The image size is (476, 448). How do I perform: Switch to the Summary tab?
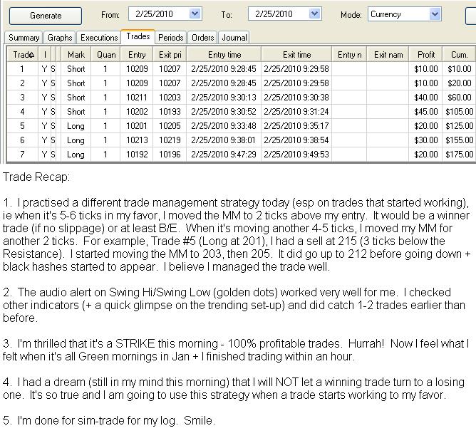(x=24, y=38)
